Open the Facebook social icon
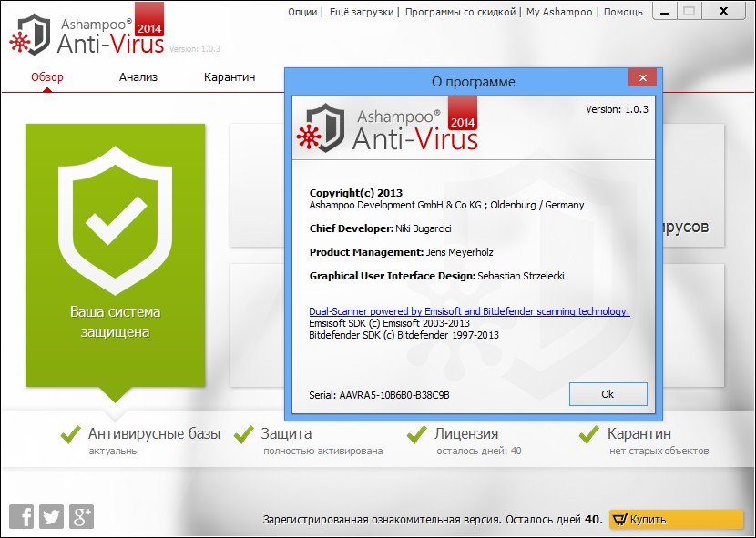The width and height of the screenshot is (756, 538). click(x=22, y=517)
